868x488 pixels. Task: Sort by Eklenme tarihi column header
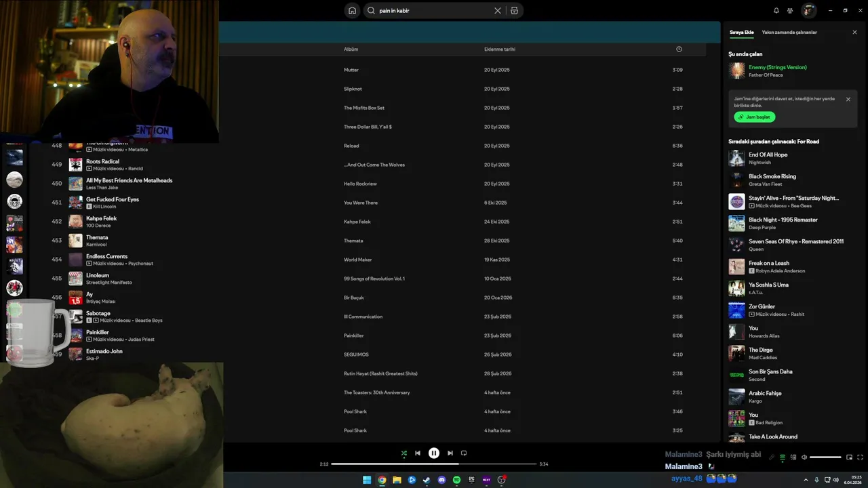pos(500,49)
